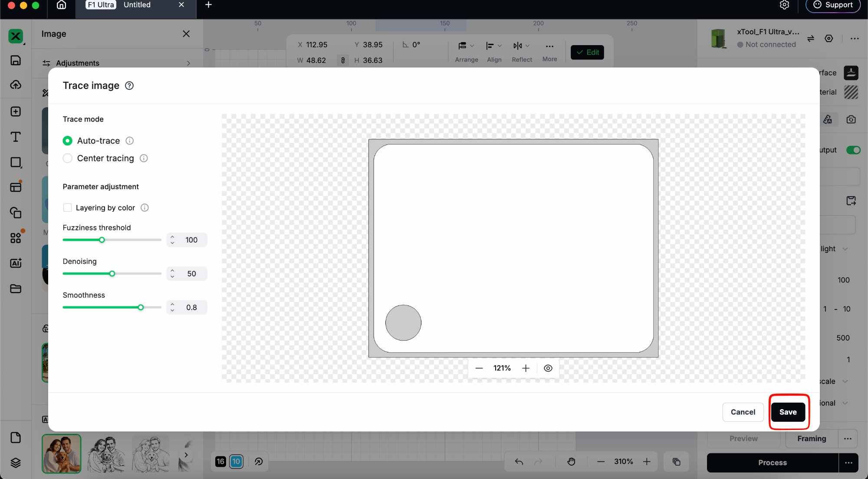Click the Save button
The image size is (868, 479).
[x=788, y=412]
